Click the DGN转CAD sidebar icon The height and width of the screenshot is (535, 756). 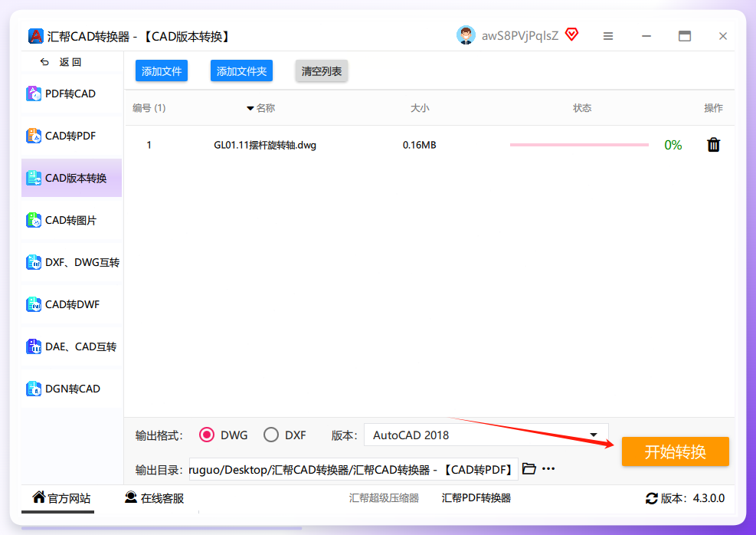tap(33, 389)
